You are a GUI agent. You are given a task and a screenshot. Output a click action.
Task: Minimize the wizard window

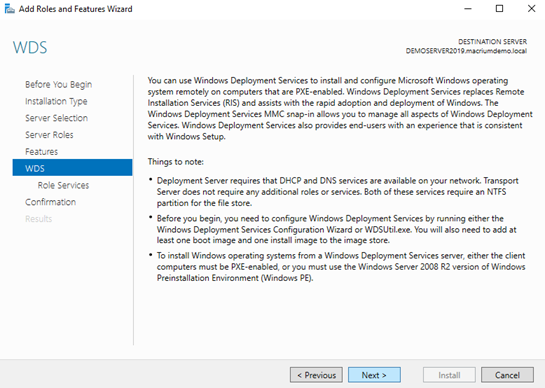468,9
